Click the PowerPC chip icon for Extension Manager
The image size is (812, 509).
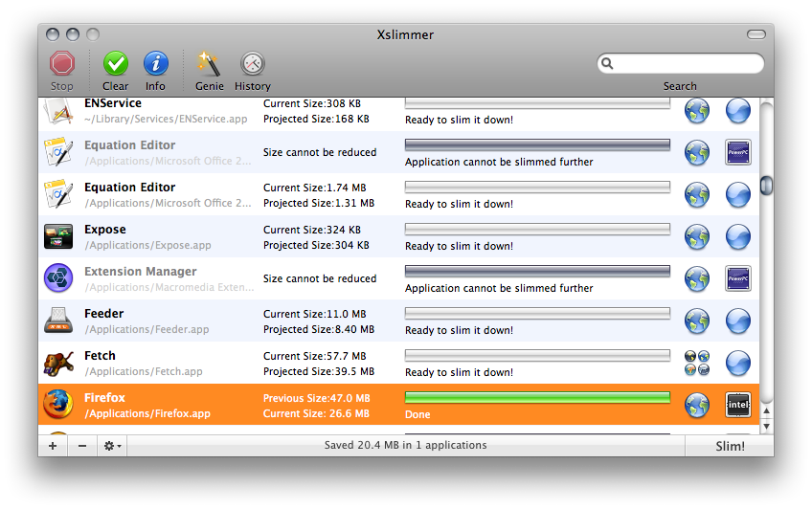(x=738, y=278)
